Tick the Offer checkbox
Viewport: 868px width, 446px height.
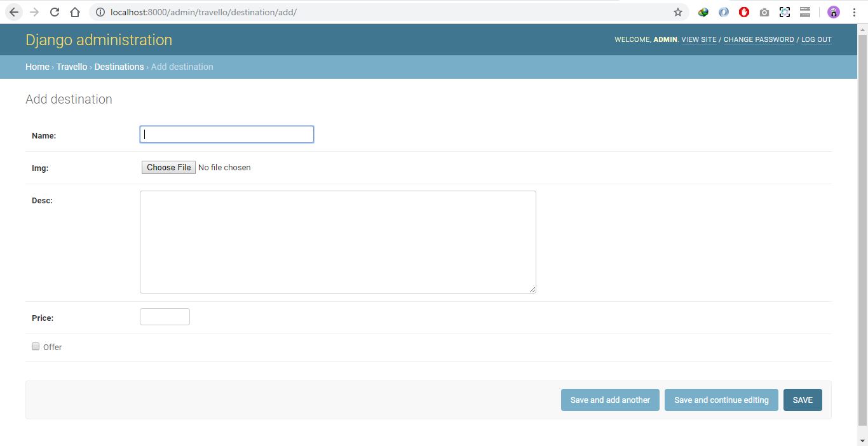[x=36, y=346]
